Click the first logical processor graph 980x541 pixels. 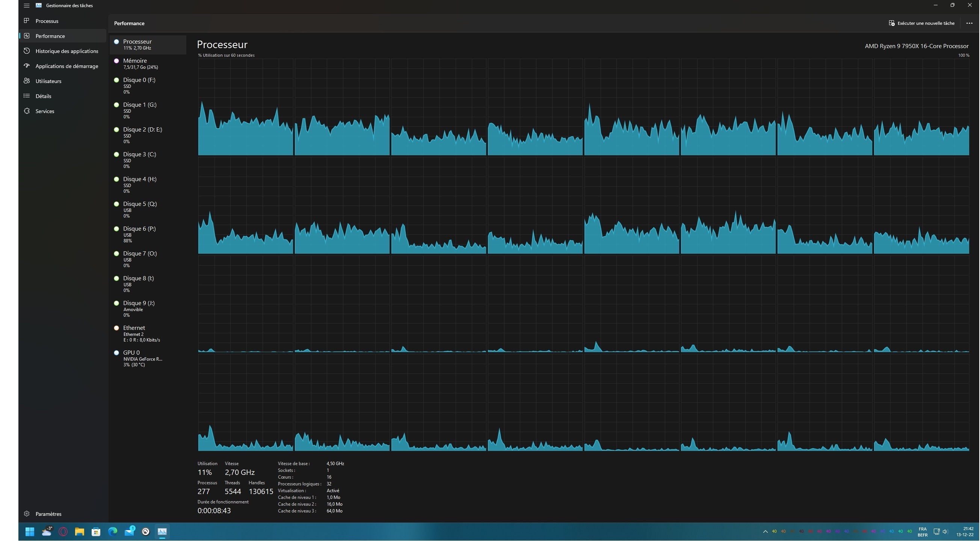245,107
